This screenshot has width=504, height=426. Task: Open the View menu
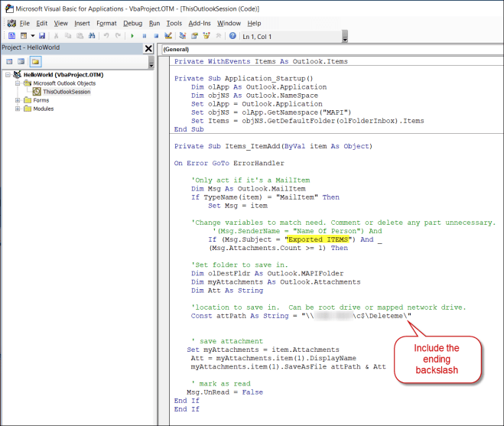pos(60,23)
